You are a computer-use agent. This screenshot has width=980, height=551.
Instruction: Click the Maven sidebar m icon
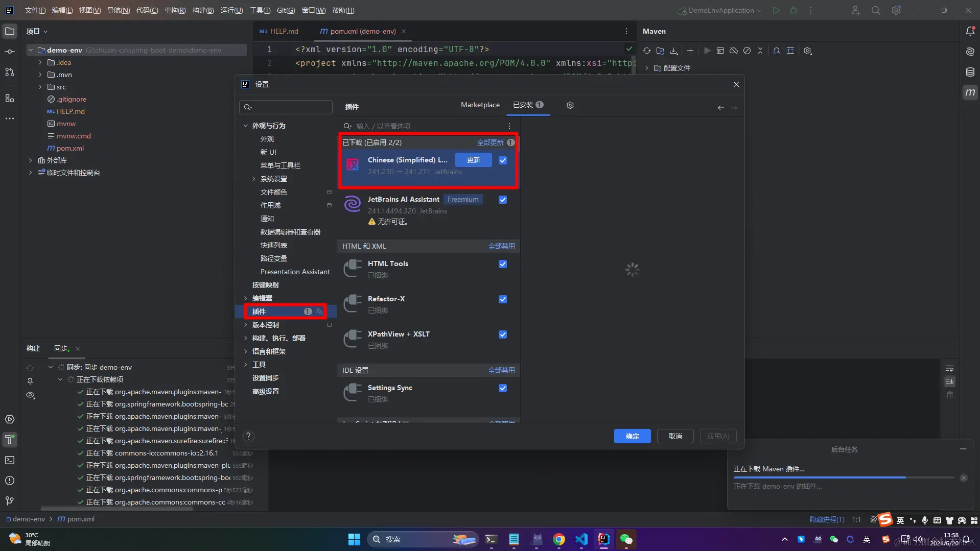(970, 92)
